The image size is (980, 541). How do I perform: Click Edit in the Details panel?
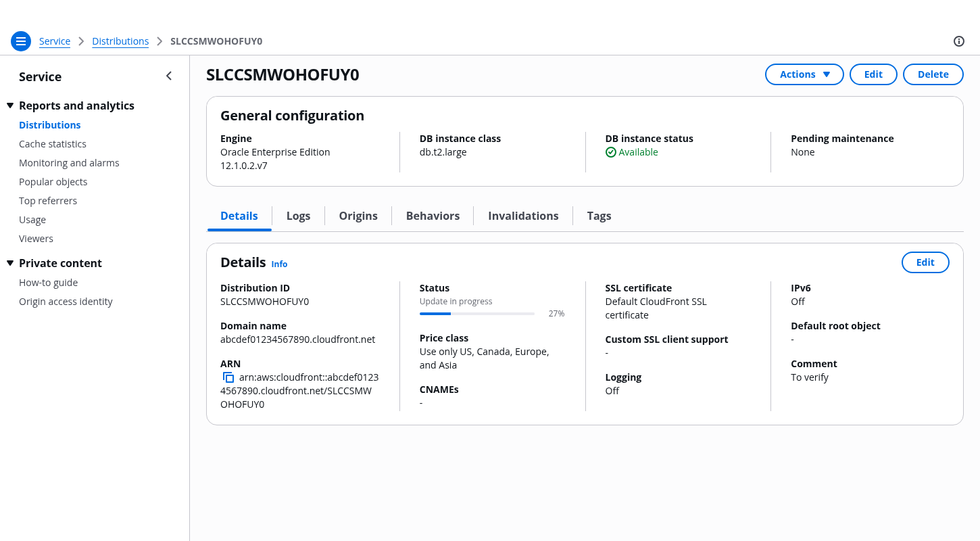(925, 262)
